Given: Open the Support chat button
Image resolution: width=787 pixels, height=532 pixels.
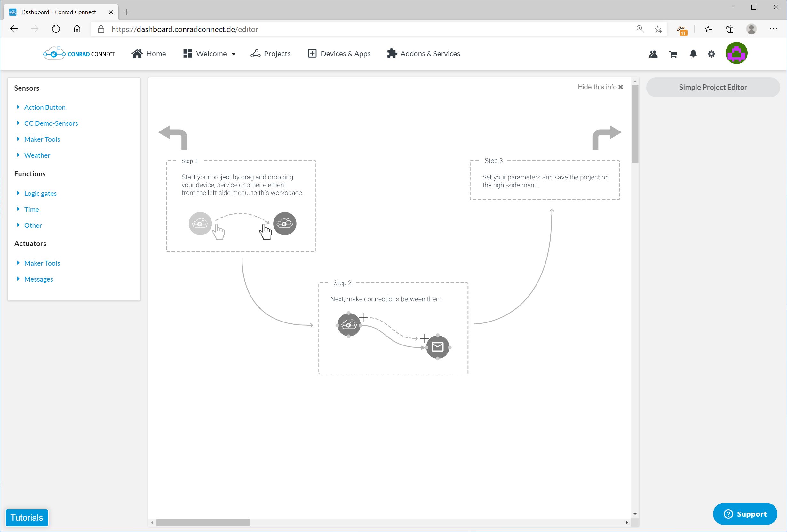Looking at the screenshot, I should 745,514.
